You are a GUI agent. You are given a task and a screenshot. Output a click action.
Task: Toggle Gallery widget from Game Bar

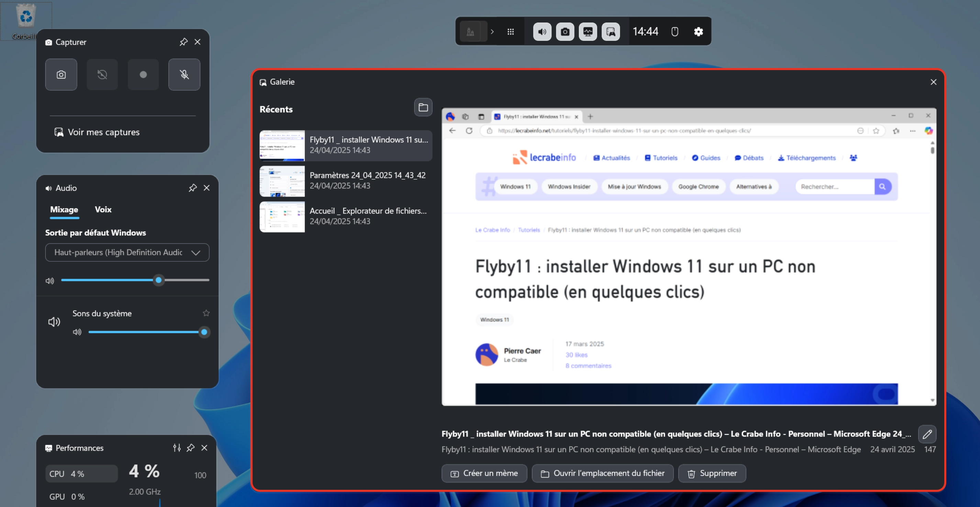611,32
